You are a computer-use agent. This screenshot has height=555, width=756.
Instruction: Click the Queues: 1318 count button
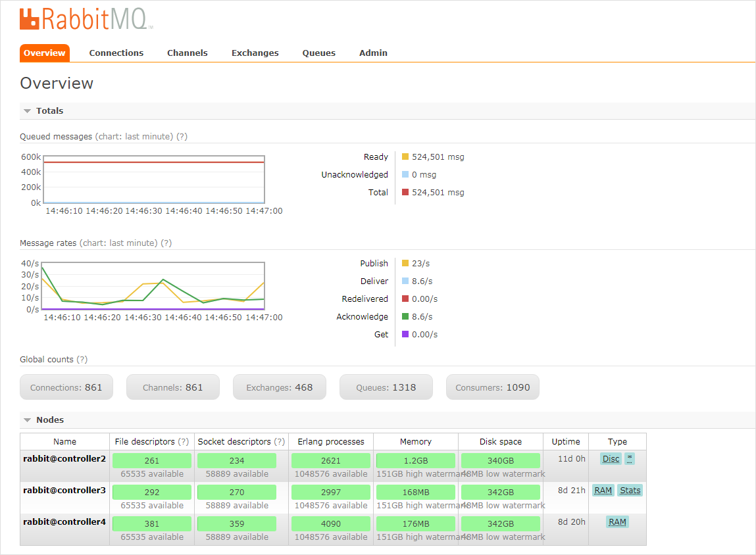coord(386,388)
